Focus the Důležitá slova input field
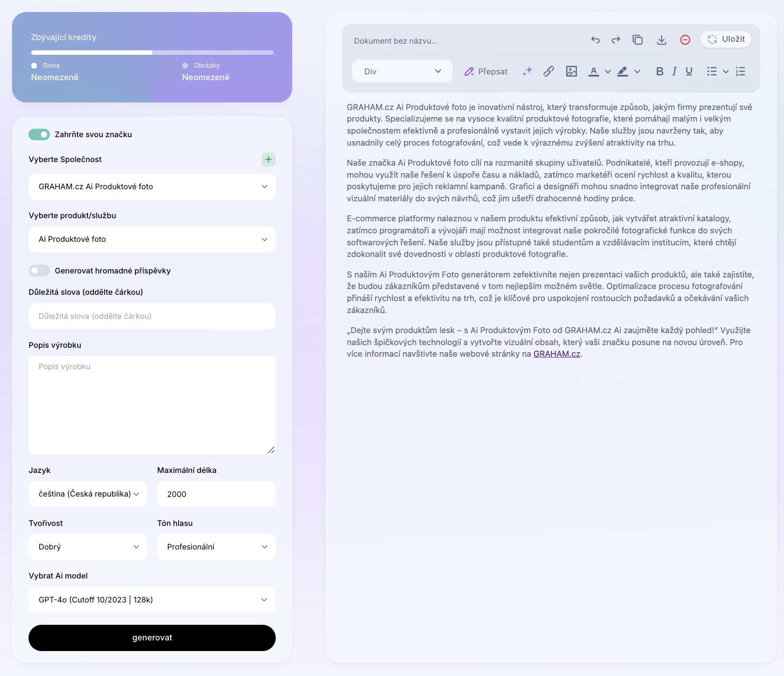 [x=152, y=316]
